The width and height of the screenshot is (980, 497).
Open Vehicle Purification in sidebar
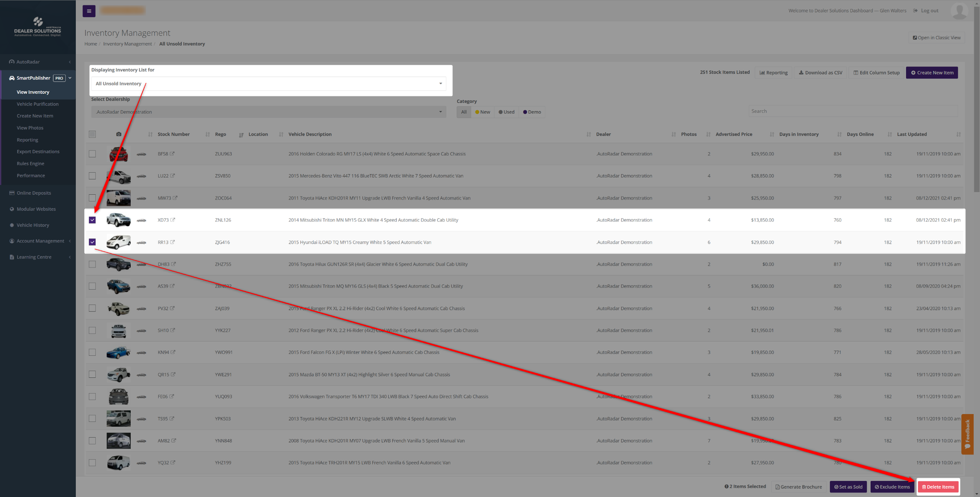[38, 104]
